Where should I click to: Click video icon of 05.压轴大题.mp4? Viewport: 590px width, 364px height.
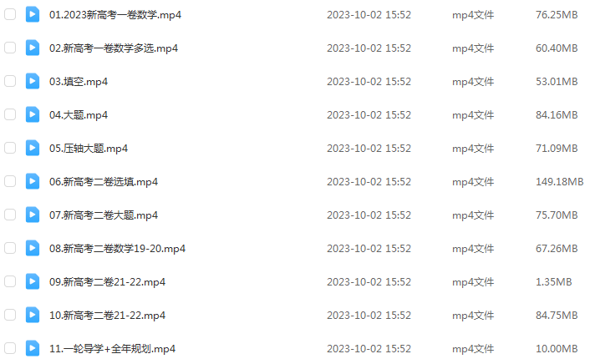point(33,148)
